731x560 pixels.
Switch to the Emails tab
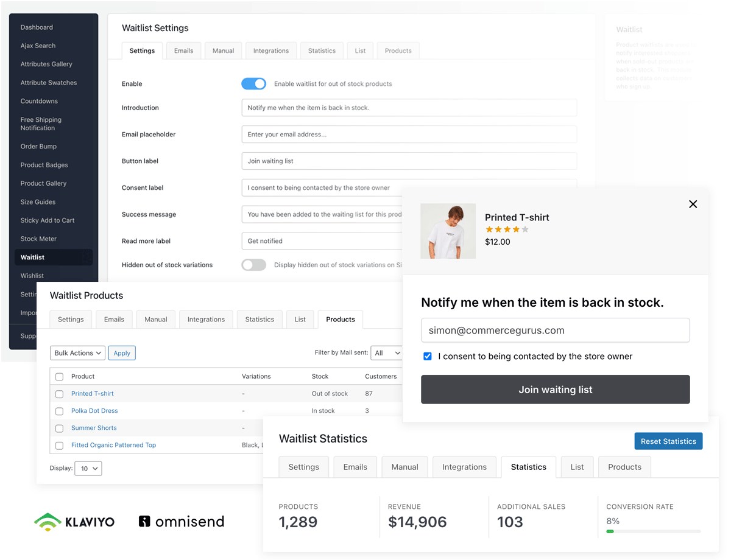pos(183,51)
